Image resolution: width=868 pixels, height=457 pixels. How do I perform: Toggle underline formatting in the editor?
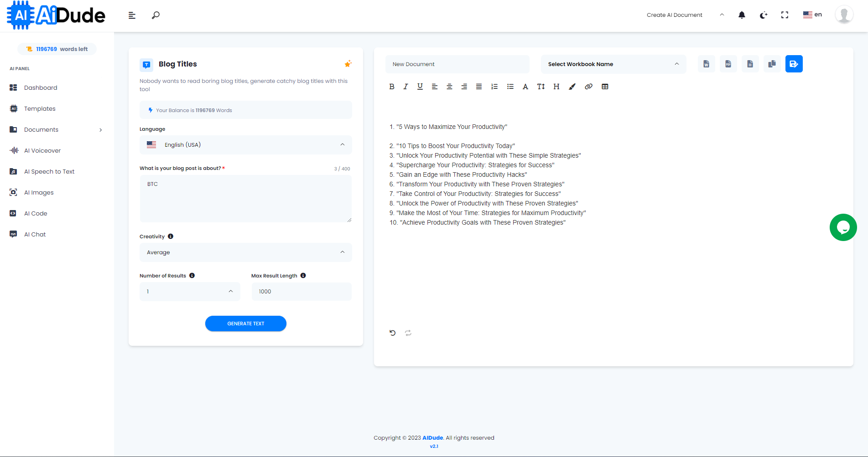coord(420,86)
